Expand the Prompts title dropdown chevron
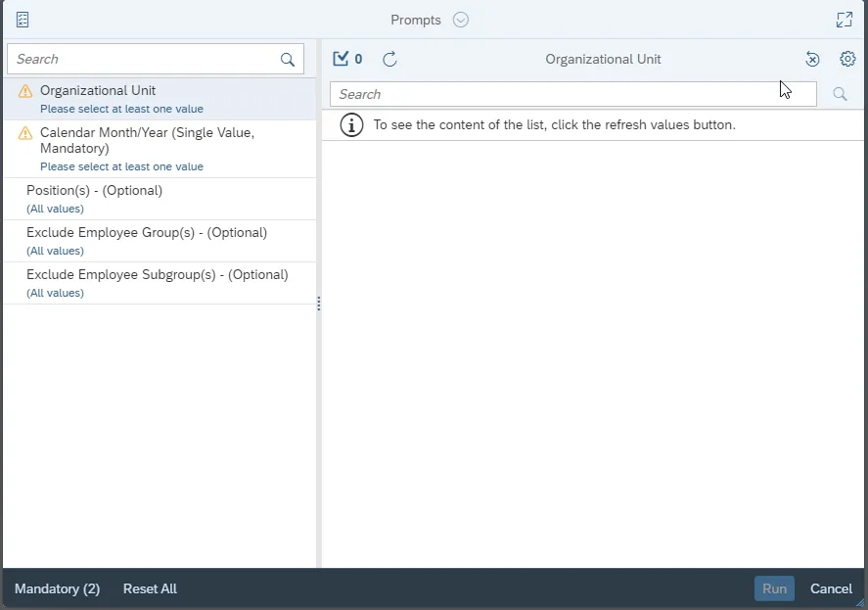This screenshot has height=610, width=868. (461, 20)
